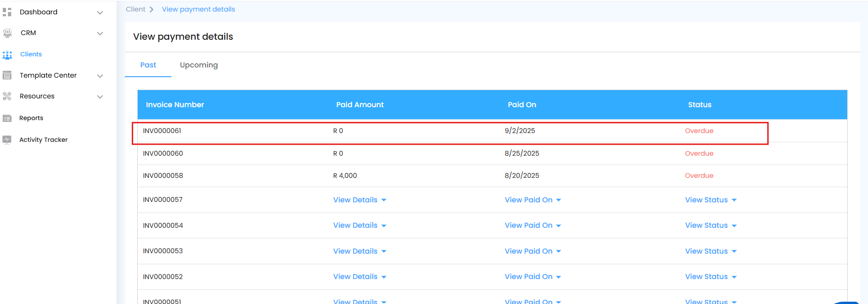The height and width of the screenshot is (304, 868).
Task: Click the Template Center icon
Action: 7,75
